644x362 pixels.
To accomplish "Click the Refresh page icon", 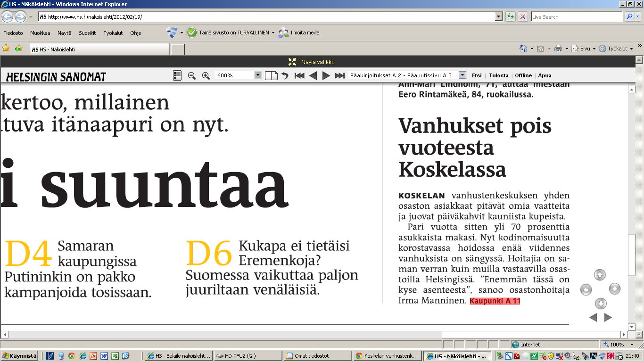I will pos(511,16).
